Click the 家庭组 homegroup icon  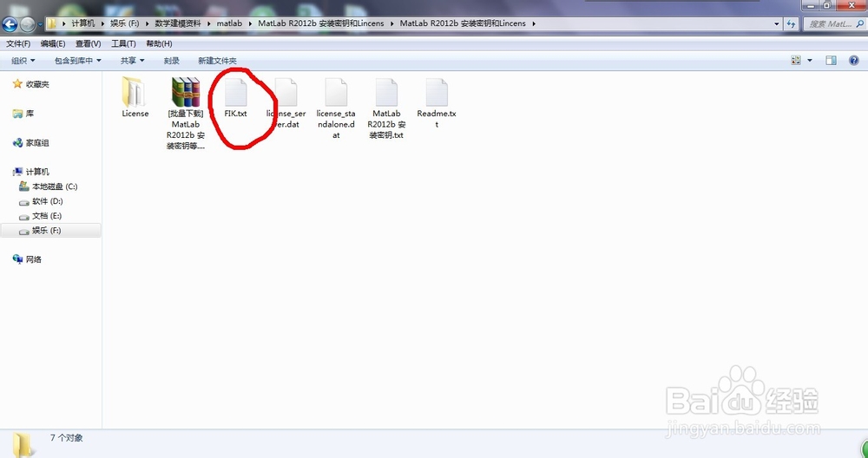coord(17,143)
